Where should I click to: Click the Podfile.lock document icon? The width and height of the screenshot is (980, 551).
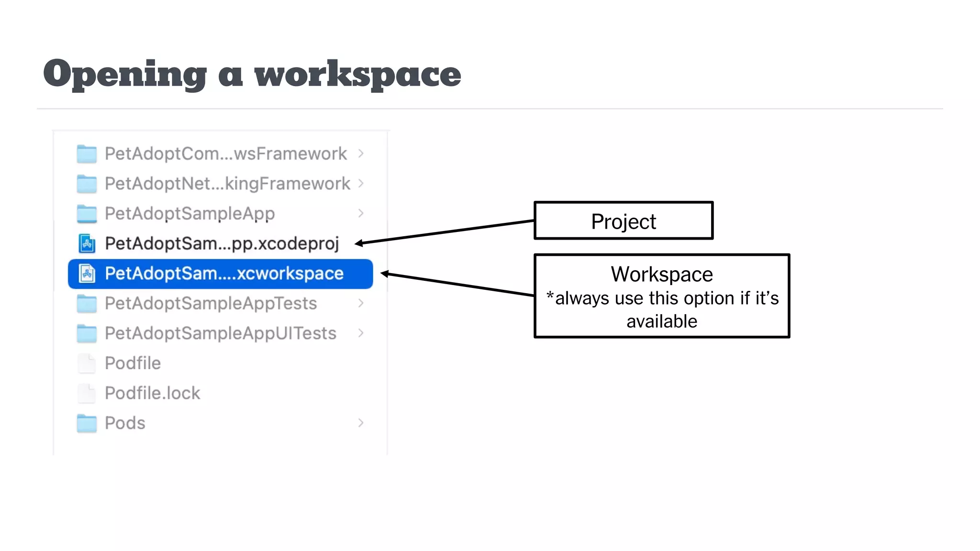pyautogui.click(x=87, y=393)
